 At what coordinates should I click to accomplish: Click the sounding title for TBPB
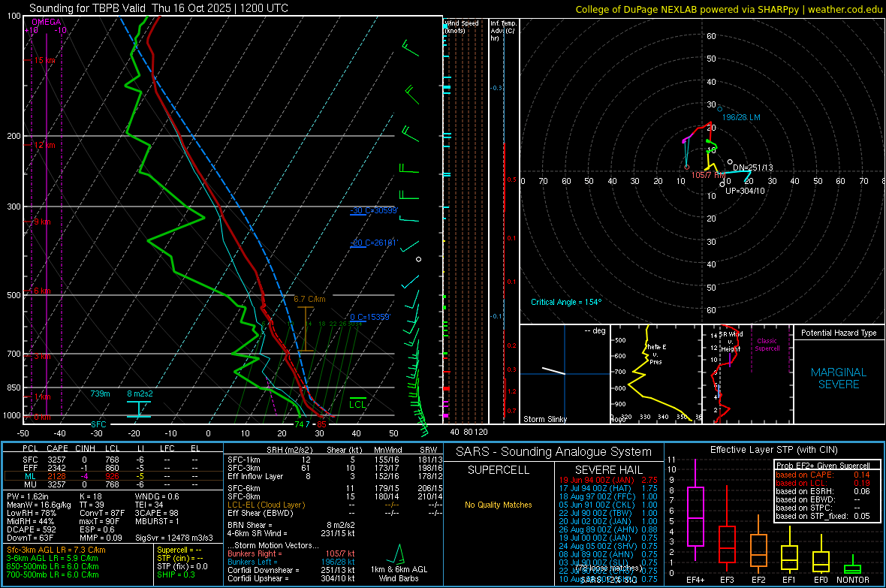click(x=158, y=8)
